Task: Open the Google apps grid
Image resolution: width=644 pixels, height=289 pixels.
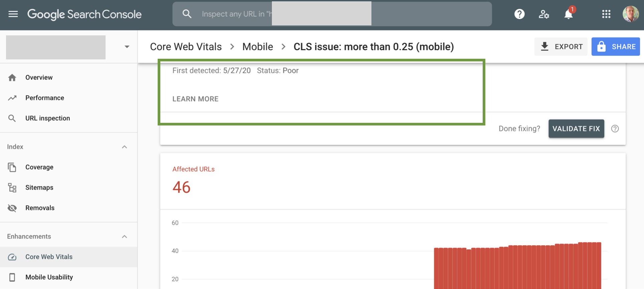Action: pos(606,14)
